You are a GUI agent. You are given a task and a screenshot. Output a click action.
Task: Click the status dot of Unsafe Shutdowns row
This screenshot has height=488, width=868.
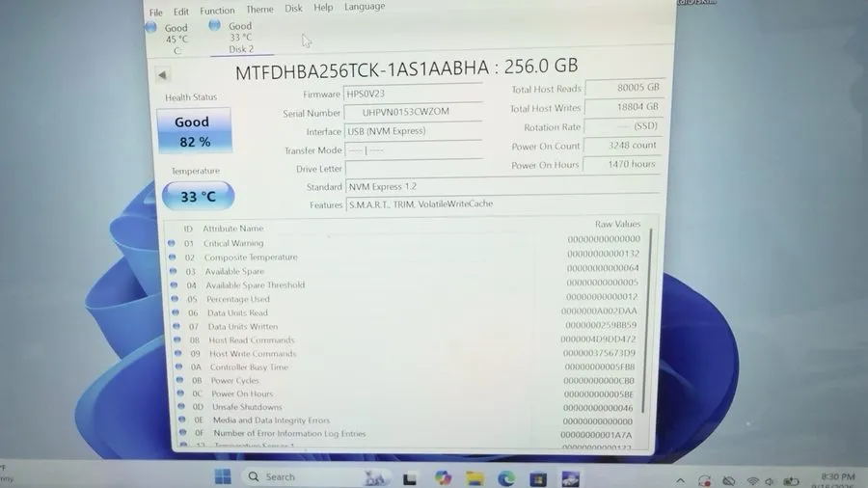point(181,406)
